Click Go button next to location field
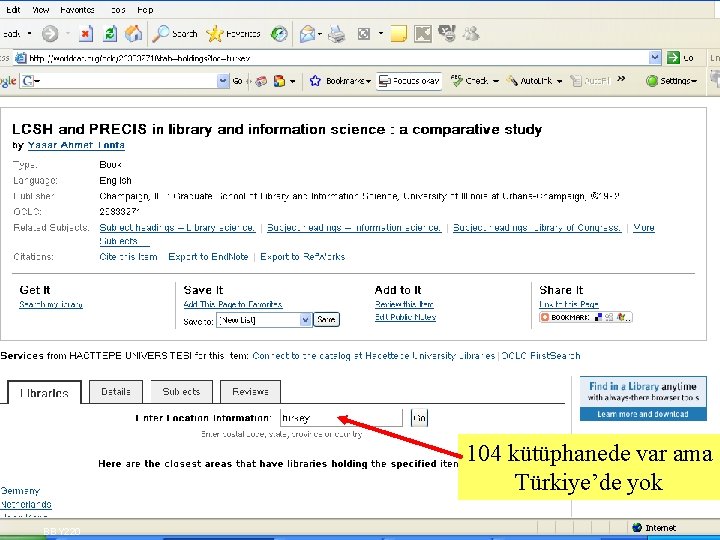This screenshot has width=720, height=540. (x=419, y=418)
